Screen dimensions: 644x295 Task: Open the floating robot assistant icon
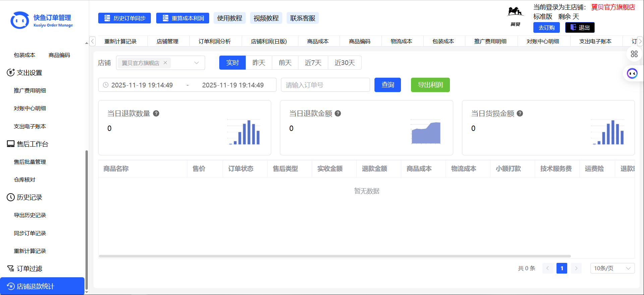coord(632,73)
